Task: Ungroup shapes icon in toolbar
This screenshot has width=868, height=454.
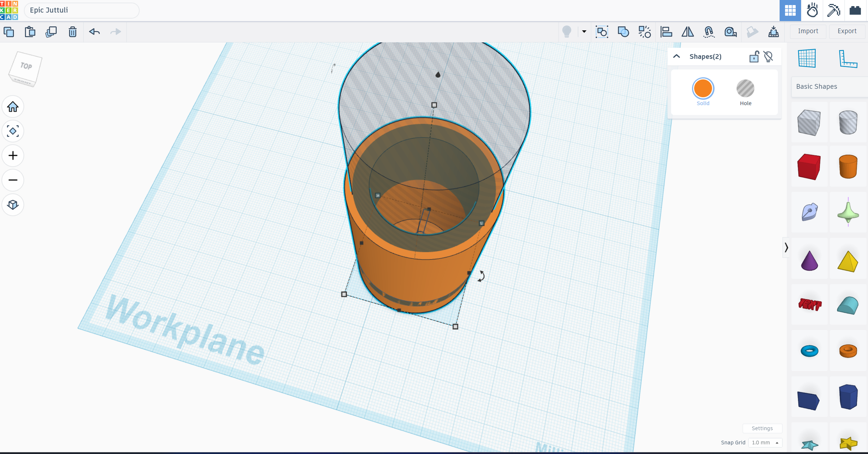Action: (x=644, y=32)
